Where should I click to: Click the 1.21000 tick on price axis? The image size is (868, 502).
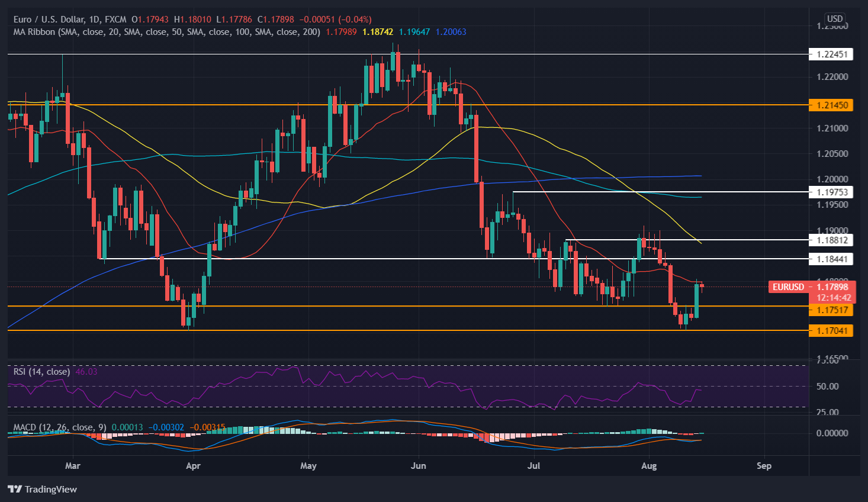point(832,128)
